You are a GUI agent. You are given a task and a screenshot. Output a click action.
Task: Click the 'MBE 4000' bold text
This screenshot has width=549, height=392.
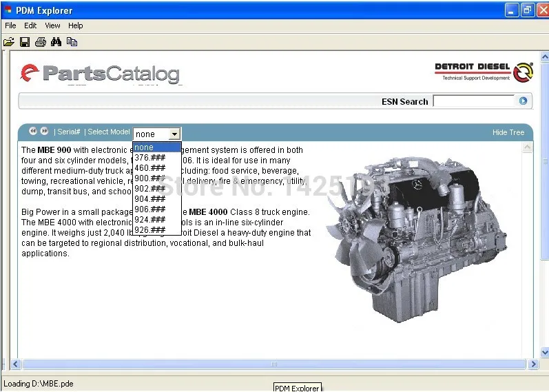click(x=208, y=212)
